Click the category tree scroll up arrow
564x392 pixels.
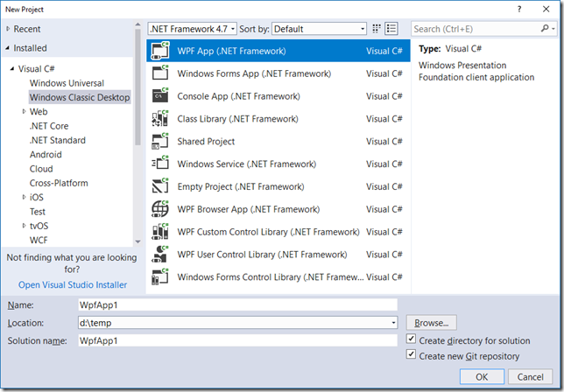click(137, 24)
